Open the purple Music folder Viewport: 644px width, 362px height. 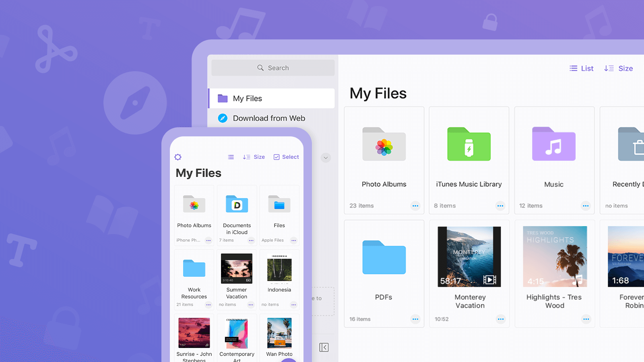tap(554, 144)
